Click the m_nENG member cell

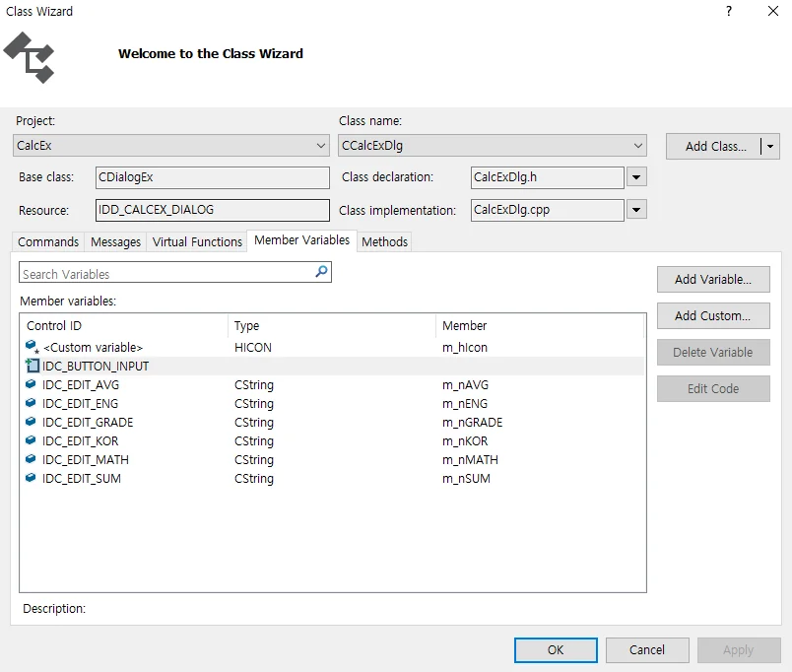coord(465,403)
